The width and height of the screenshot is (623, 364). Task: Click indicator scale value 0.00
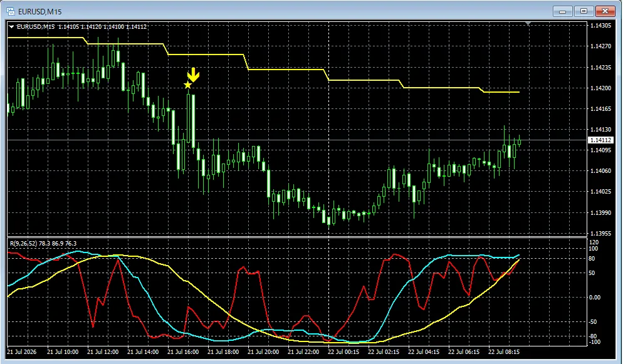(595, 298)
